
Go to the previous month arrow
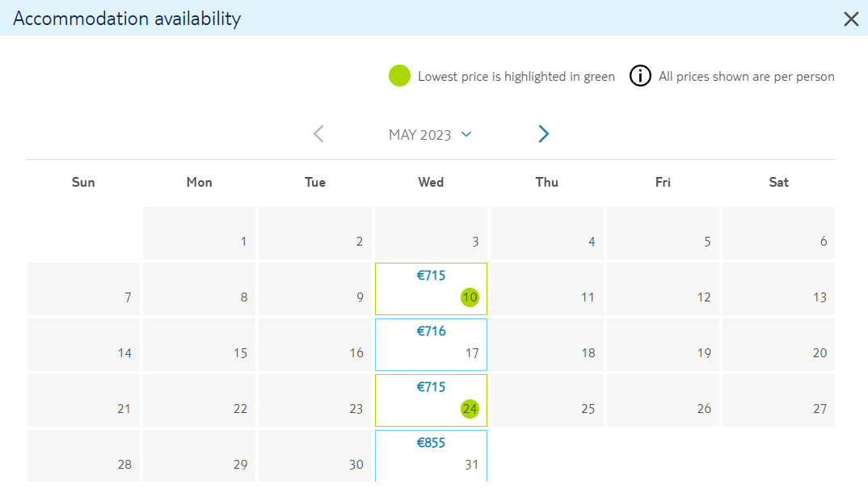pos(318,134)
